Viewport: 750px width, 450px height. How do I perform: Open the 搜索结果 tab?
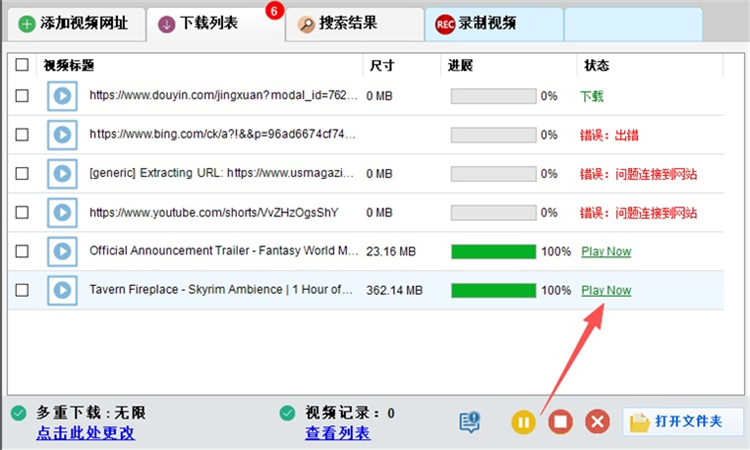pyautogui.click(x=354, y=23)
